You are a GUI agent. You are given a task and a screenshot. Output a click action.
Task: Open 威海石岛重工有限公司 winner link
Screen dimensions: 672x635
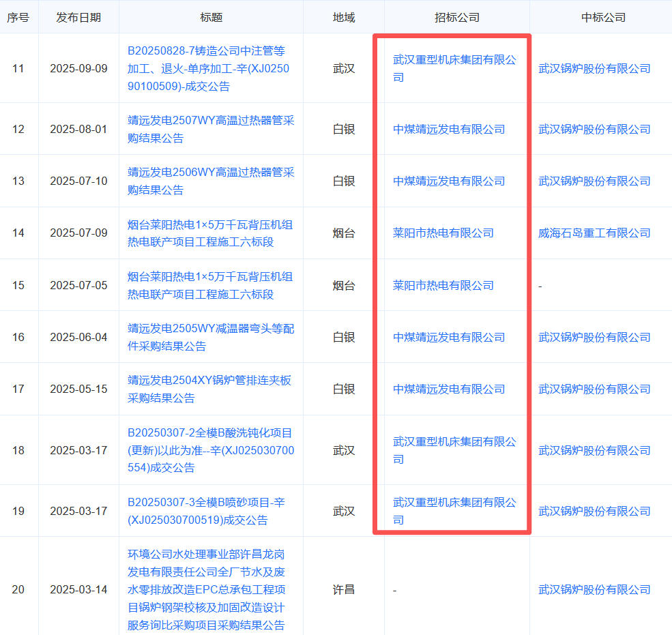pyautogui.click(x=594, y=233)
